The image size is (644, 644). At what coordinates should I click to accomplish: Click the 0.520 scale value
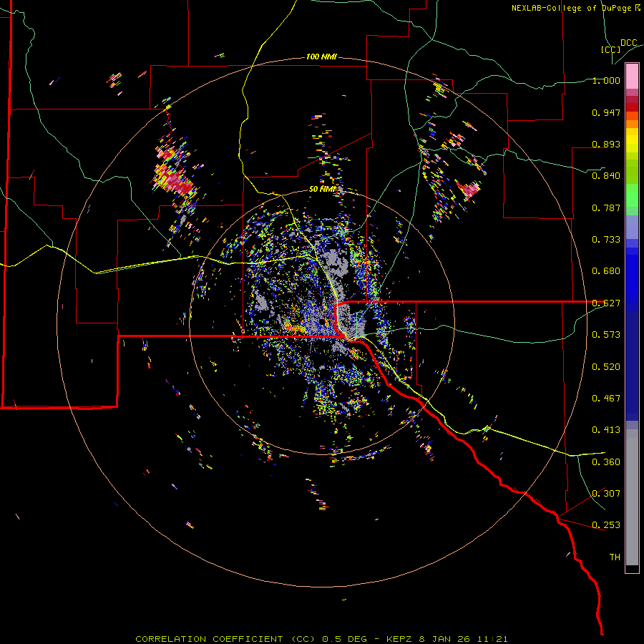606,367
